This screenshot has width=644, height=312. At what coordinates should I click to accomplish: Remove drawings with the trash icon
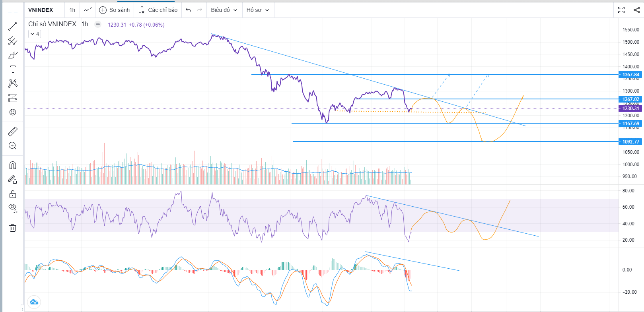coord(13,228)
